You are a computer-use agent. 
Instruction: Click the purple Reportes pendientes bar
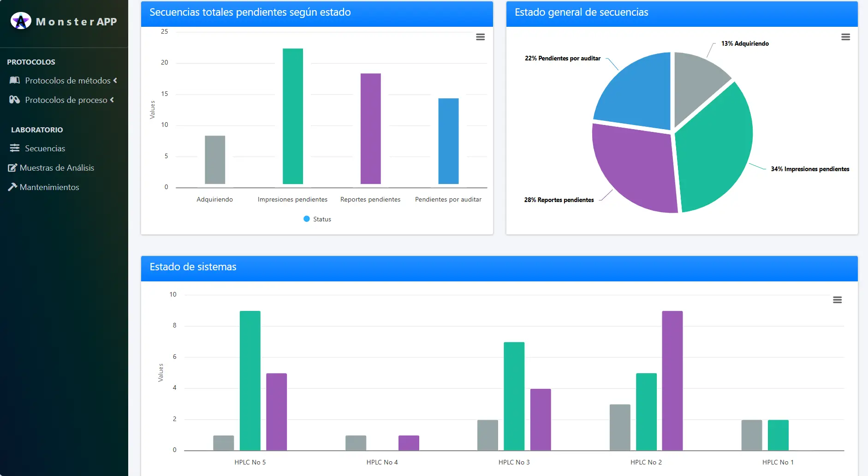click(370, 128)
